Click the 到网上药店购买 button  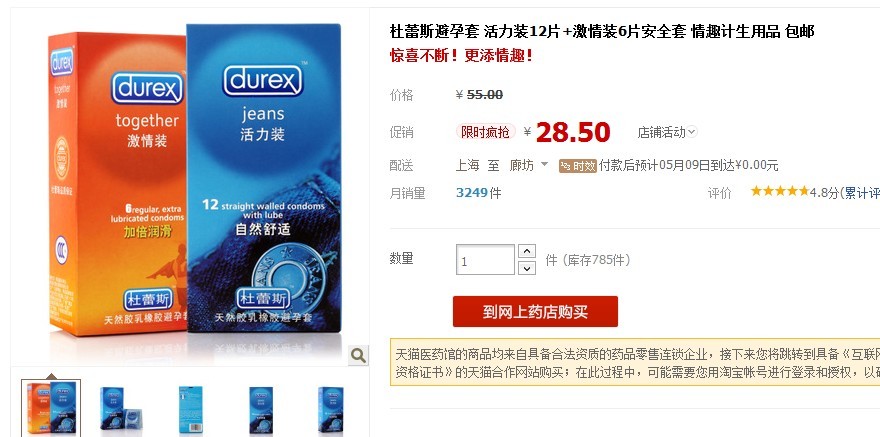tap(535, 311)
